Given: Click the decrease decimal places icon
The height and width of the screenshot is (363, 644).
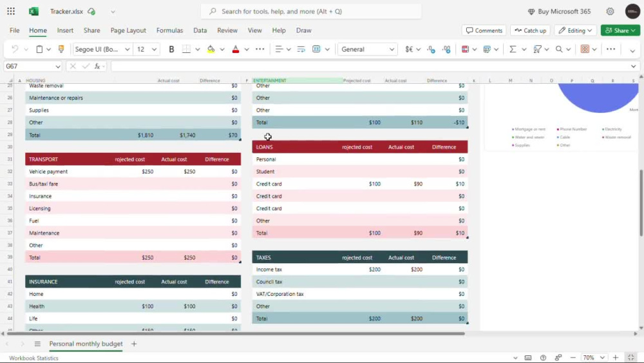Looking at the screenshot, I should tap(431, 50).
